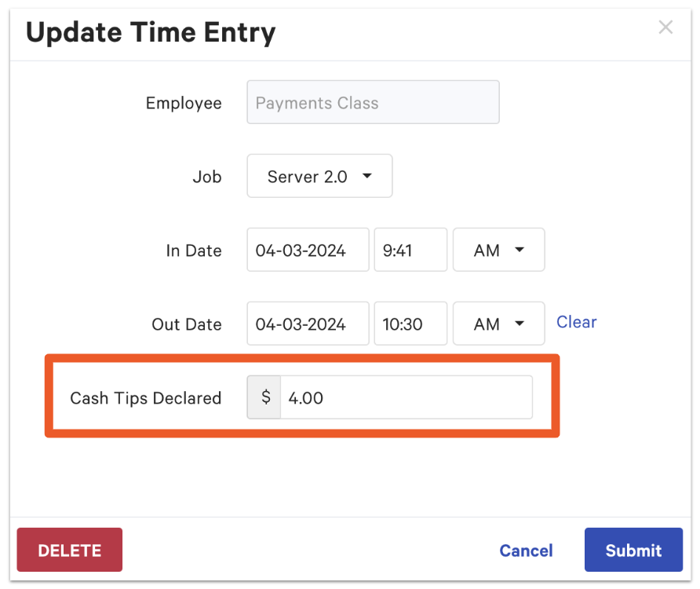Image resolution: width=700 pixels, height=589 pixels.
Task: Click the Job label text
Action: [207, 177]
